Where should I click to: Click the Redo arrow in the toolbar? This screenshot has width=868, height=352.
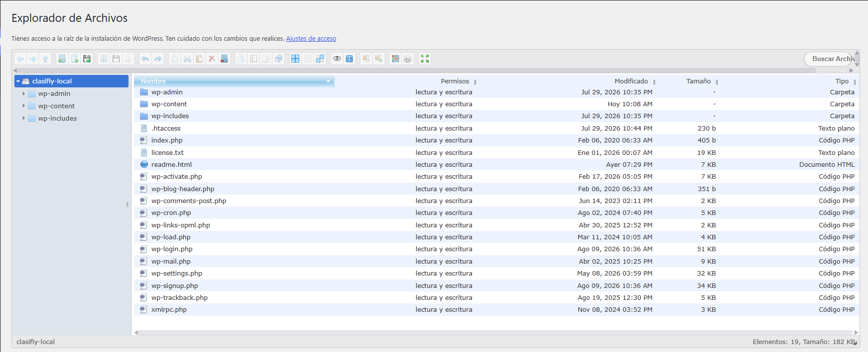pyautogui.click(x=158, y=59)
